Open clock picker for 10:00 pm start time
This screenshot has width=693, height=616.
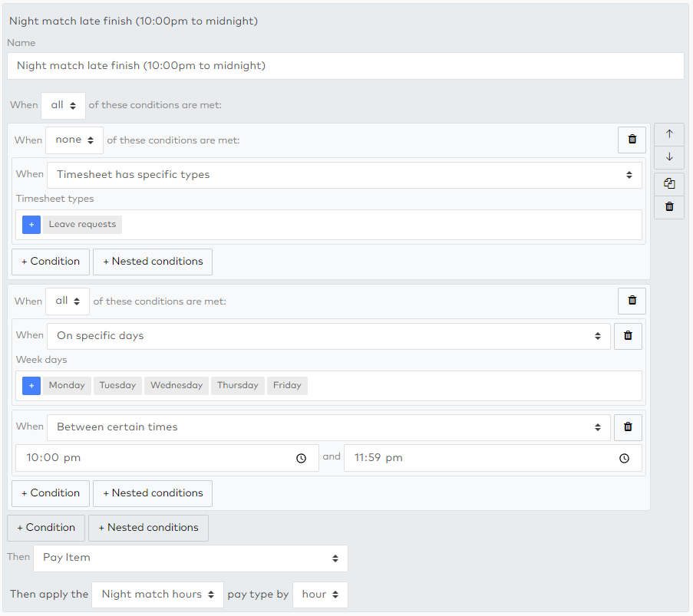301,458
